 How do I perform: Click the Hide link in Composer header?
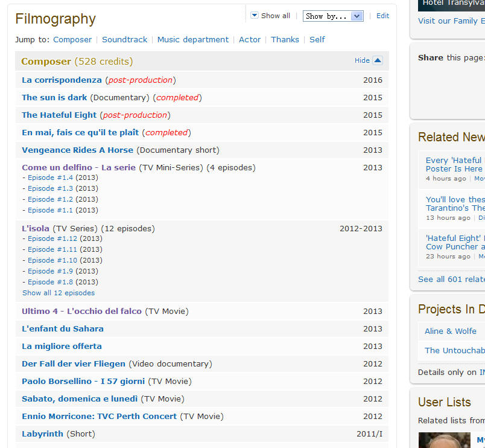(362, 60)
